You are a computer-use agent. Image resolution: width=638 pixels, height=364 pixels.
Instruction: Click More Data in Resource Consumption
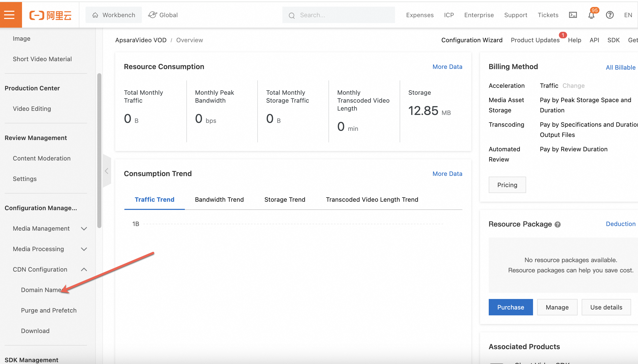pos(447,67)
